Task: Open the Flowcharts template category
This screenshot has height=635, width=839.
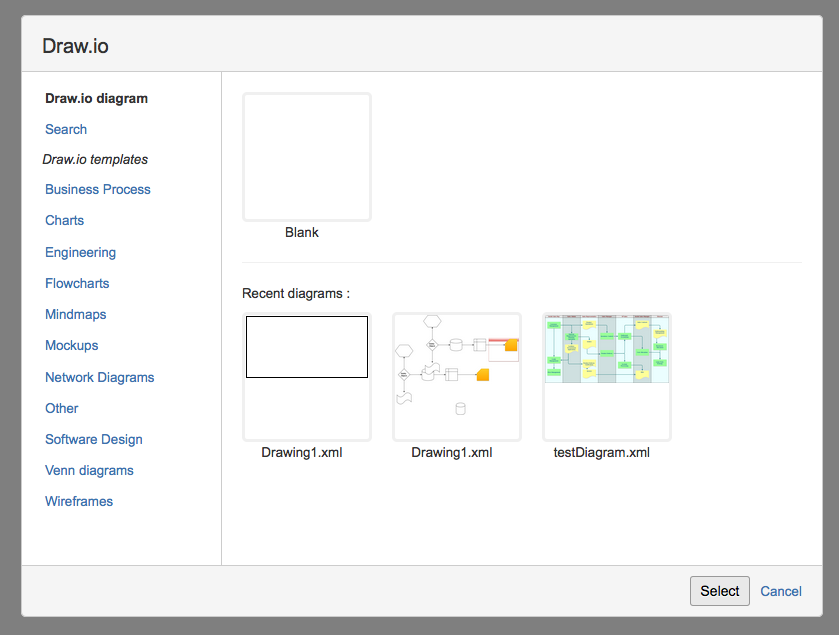Action: [x=77, y=283]
